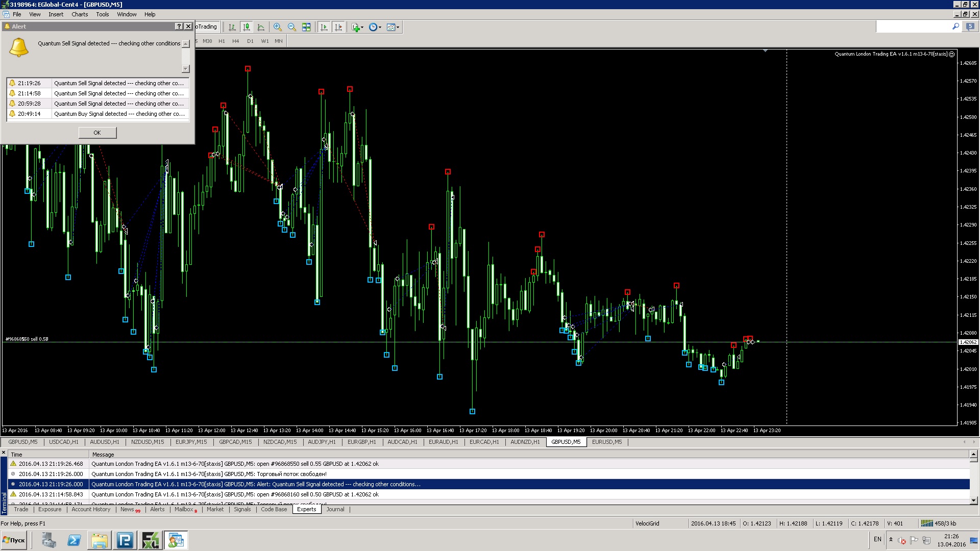Select the highlighted 21:19:26.000 alert log row
980x551 pixels.
[489, 484]
